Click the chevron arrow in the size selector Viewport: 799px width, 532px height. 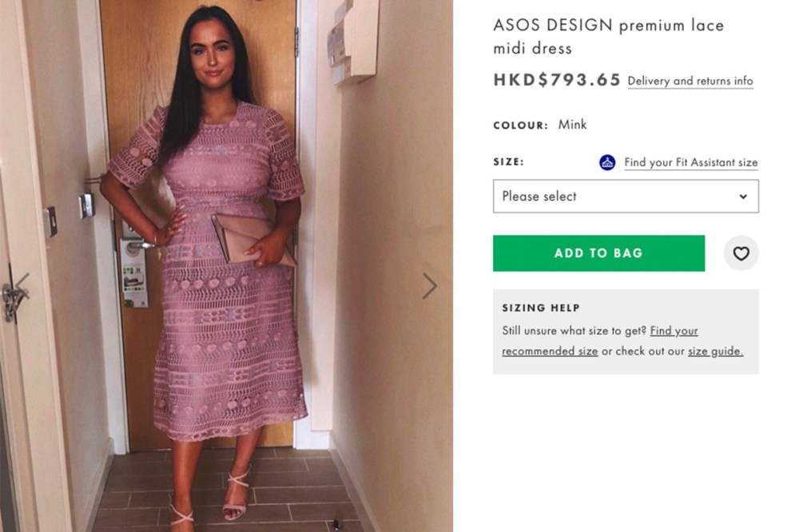click(x=743, y=197)
